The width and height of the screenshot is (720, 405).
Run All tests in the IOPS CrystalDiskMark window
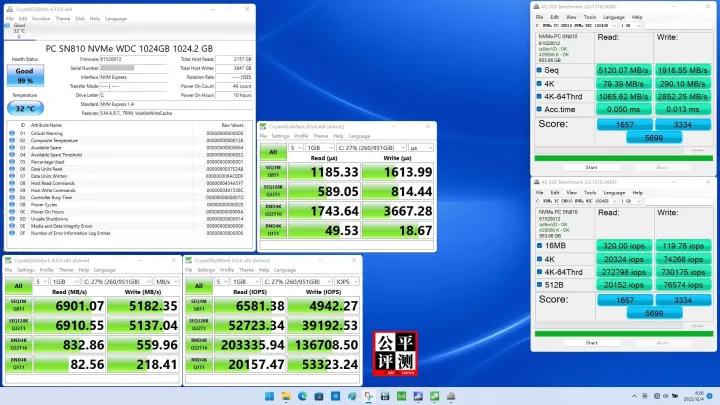click(201, 285)
